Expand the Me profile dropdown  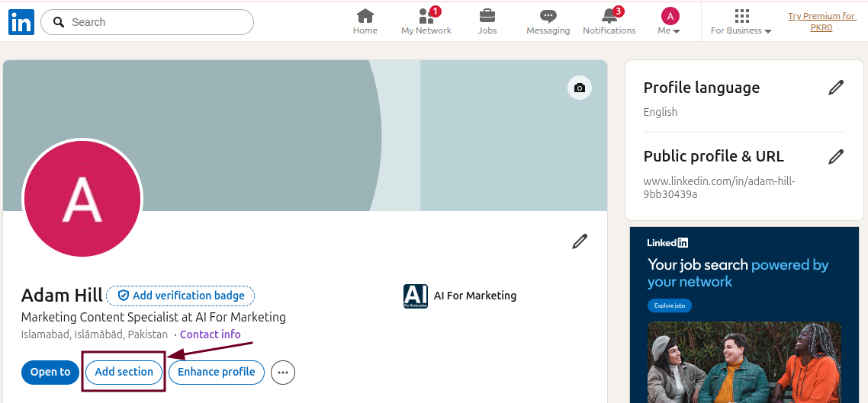670,21
